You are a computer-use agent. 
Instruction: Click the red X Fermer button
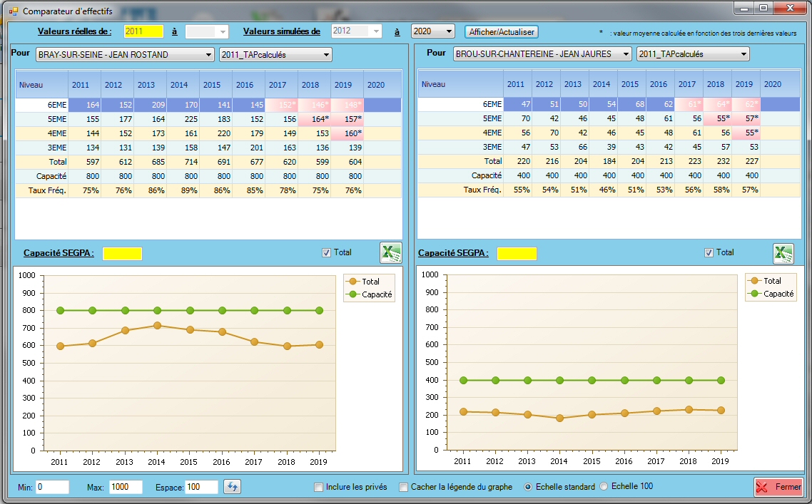(x=778, y=487)
